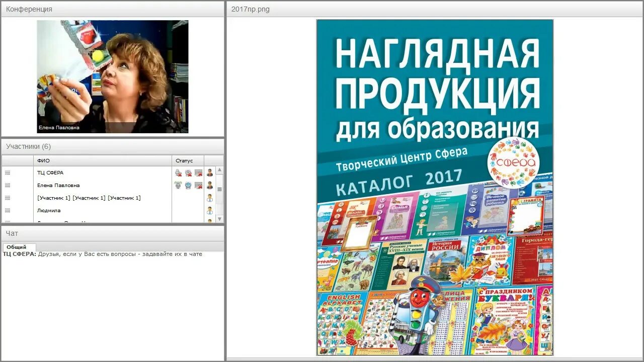Click the drag handle of the ТЦ СФЕРА row

coord(8,172)
